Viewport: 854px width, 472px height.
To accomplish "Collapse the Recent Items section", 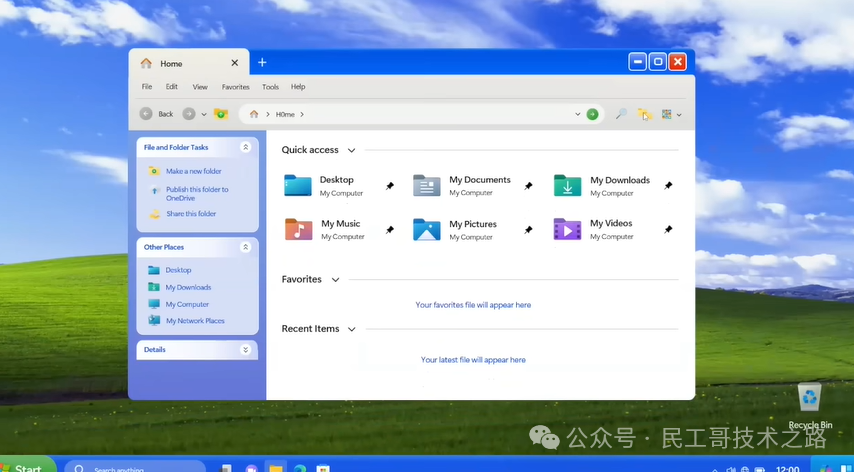I will pos(351,329).
